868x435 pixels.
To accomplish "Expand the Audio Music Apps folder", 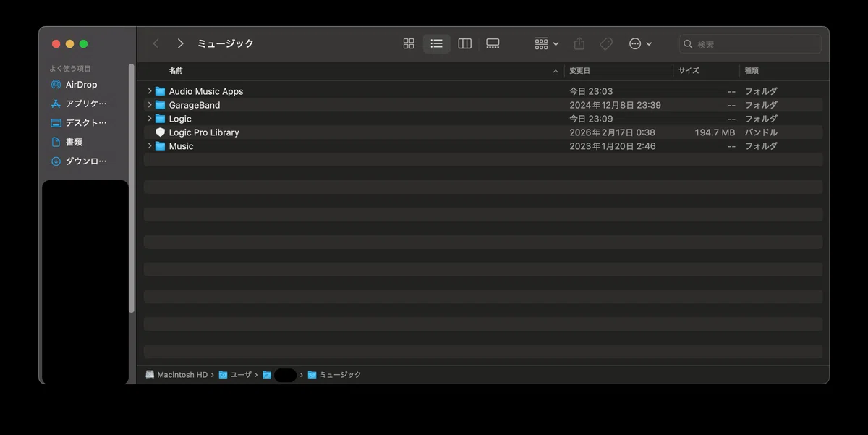I will point(150,91).
